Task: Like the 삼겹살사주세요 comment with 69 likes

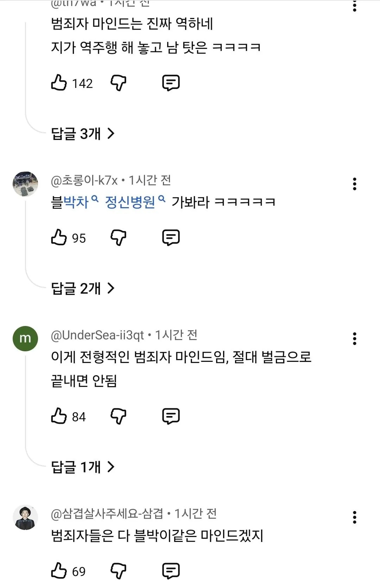Action: [59, 571]
